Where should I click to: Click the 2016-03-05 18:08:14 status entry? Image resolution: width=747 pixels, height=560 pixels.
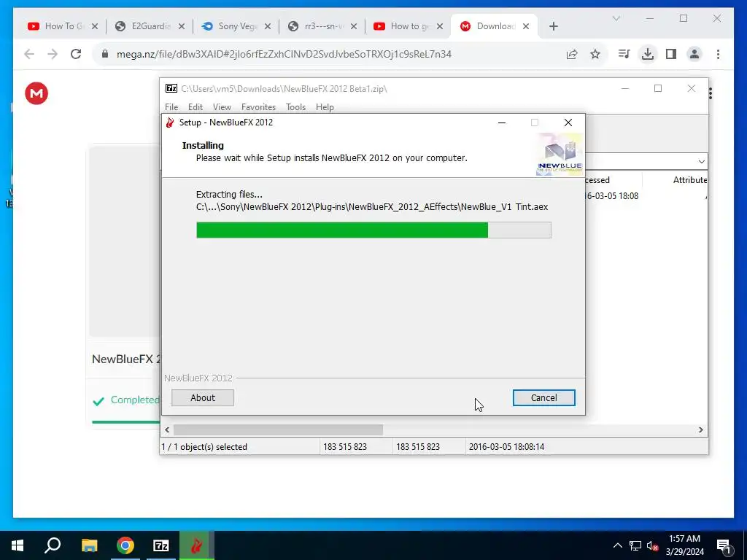(x=506, y=447)
